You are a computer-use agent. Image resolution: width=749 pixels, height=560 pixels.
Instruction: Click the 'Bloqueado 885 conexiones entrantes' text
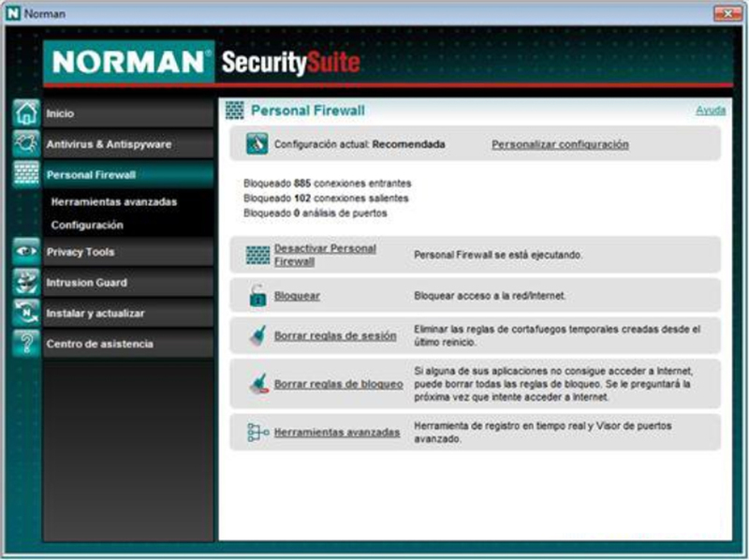(x=327, y=183)
